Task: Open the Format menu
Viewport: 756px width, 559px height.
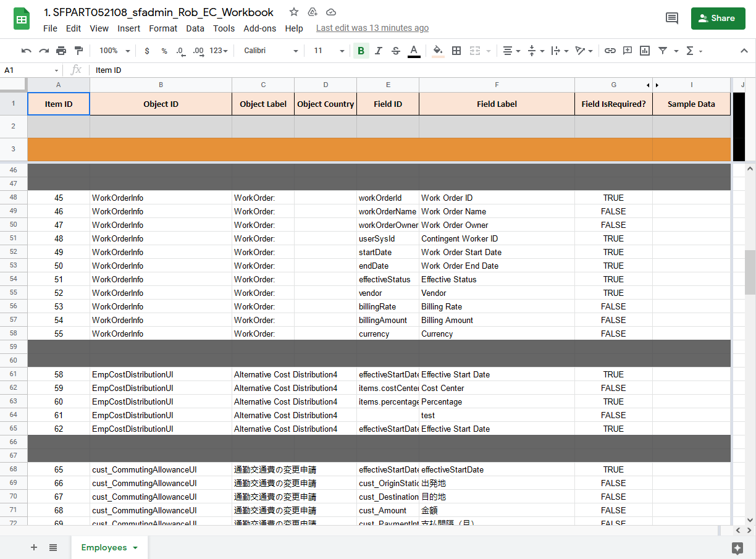Action: (x=163, y=28)
